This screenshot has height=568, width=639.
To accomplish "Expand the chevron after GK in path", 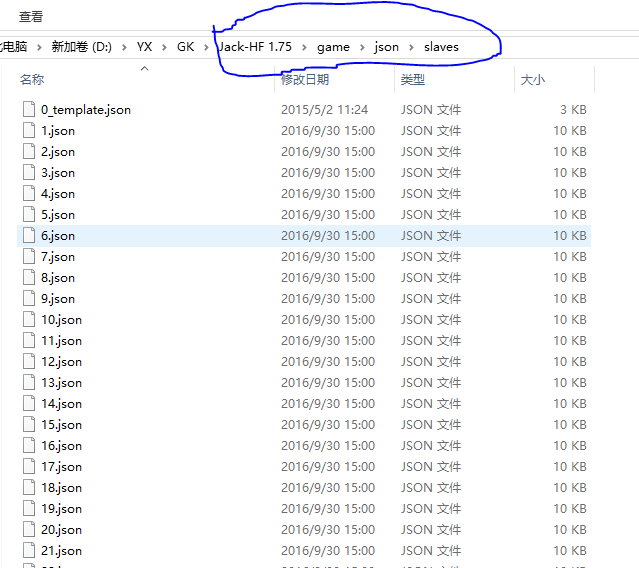I will (x=207, y=48).
